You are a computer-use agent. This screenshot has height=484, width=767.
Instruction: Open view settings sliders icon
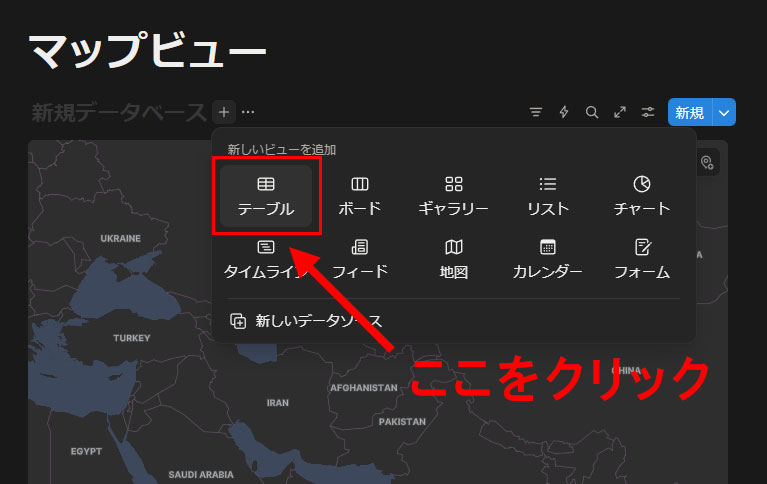[x=648, y=112]
